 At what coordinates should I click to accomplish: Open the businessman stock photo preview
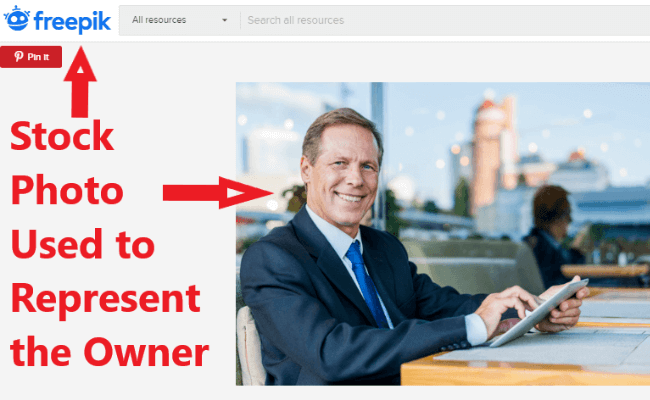tap(443, 234)
